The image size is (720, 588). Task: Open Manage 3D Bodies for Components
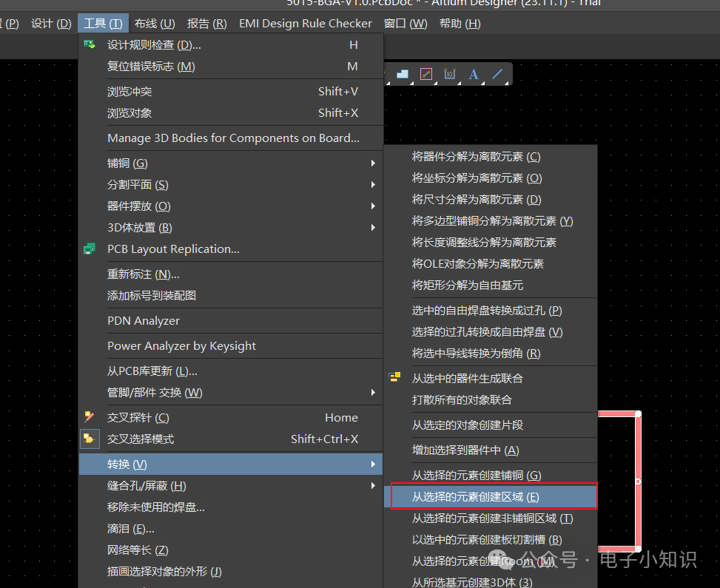click(231, 138)
